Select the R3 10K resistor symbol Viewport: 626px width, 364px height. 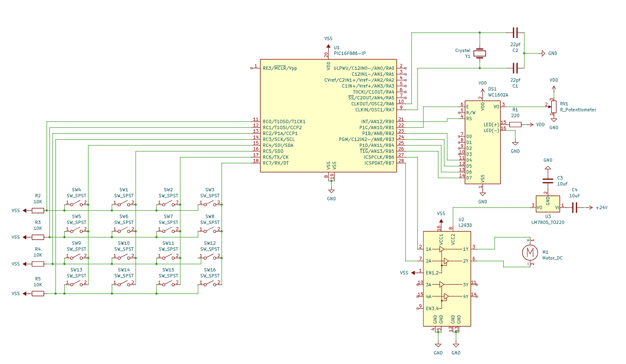pyautogui.click(x=38, y=237)
